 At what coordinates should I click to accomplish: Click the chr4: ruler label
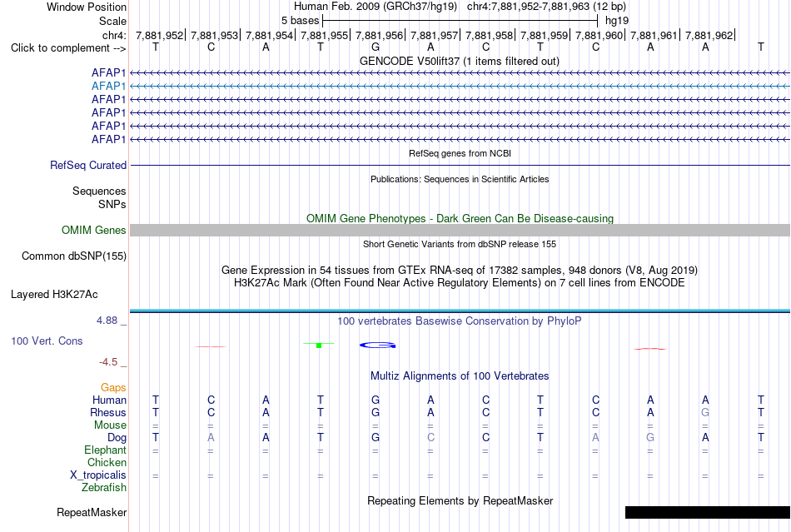[x=114, y=35]
